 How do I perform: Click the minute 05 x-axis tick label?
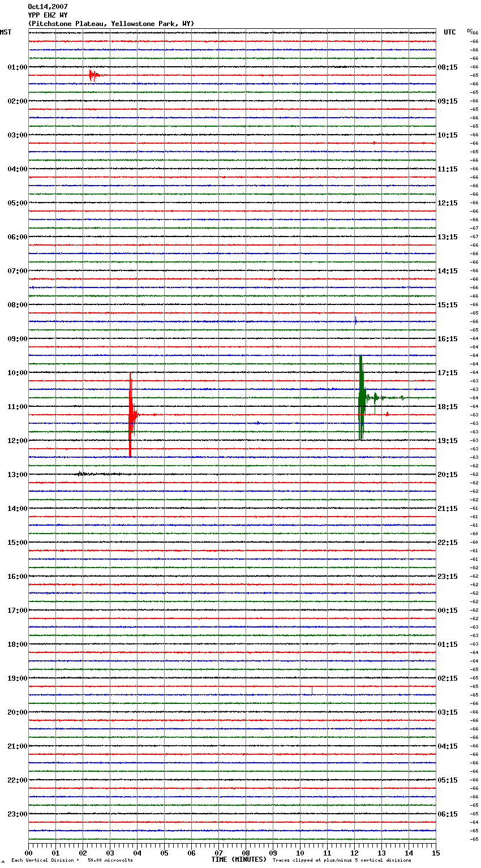[164, 853]
